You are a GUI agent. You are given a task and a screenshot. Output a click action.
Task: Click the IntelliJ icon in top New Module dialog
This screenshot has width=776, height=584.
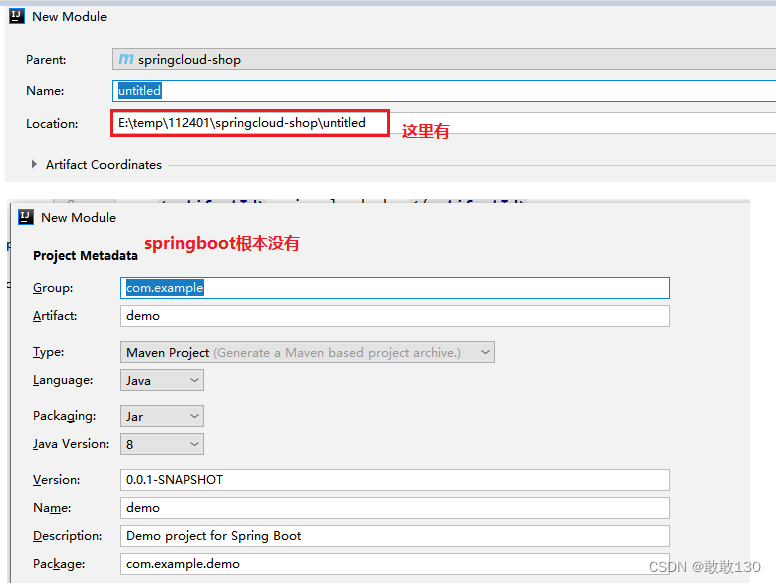[x=17, y=16]
